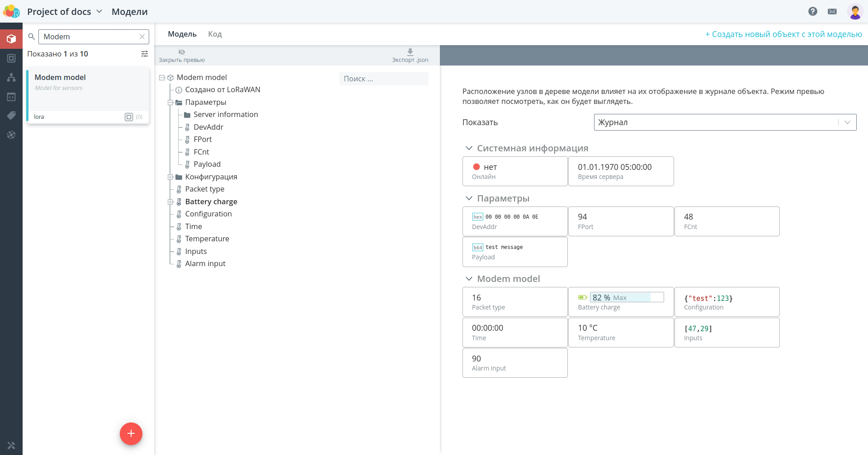868x455 pixels.
Task: Click the red add model plus button
Action: (x=131, y=434)
